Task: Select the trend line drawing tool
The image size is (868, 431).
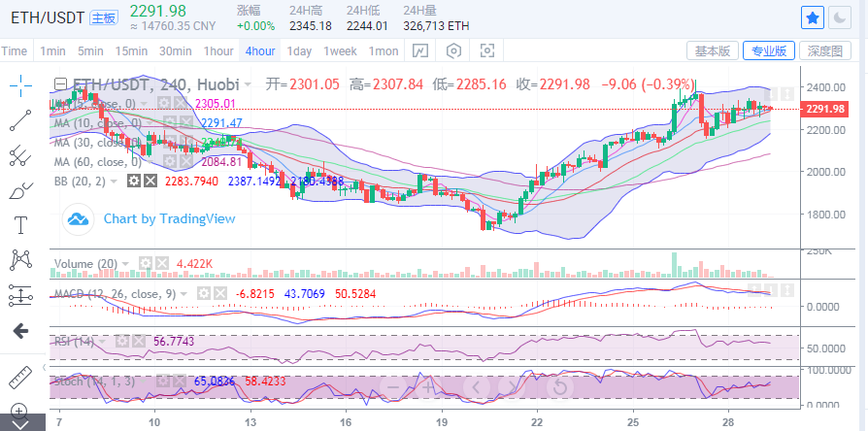Action: click(20, 120)
